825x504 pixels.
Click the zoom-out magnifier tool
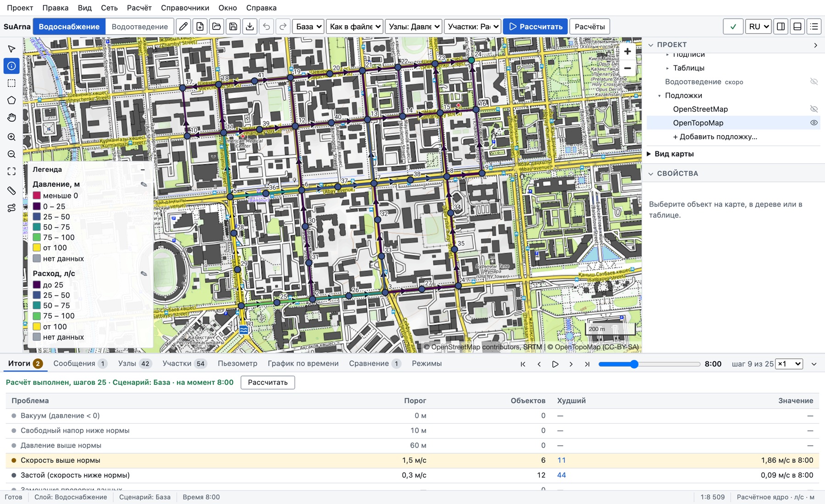pos(11,154)
